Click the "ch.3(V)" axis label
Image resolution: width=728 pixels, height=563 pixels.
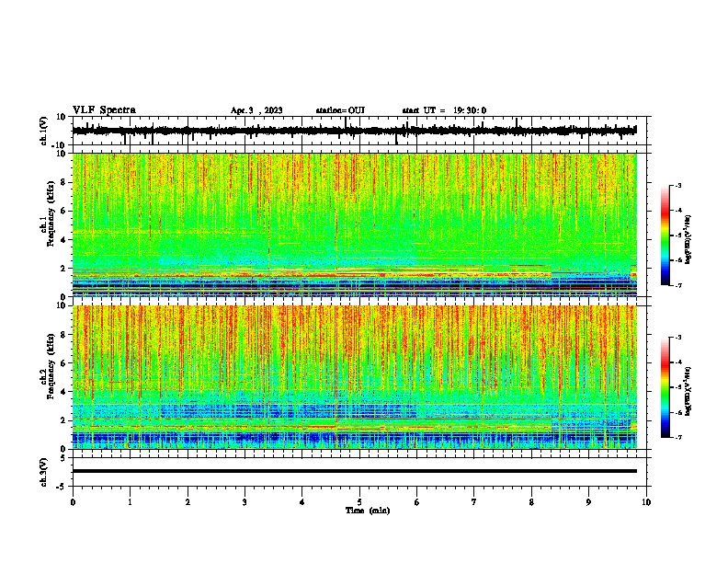[44, 473]
